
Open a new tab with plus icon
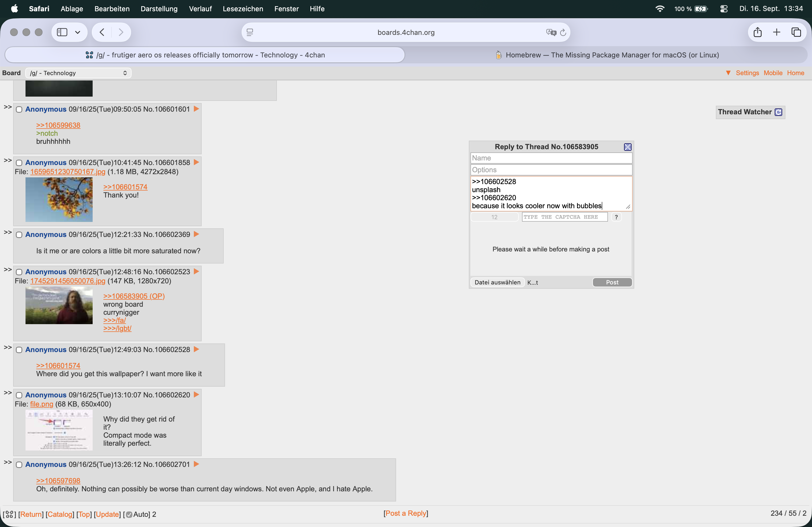point(777,32)
